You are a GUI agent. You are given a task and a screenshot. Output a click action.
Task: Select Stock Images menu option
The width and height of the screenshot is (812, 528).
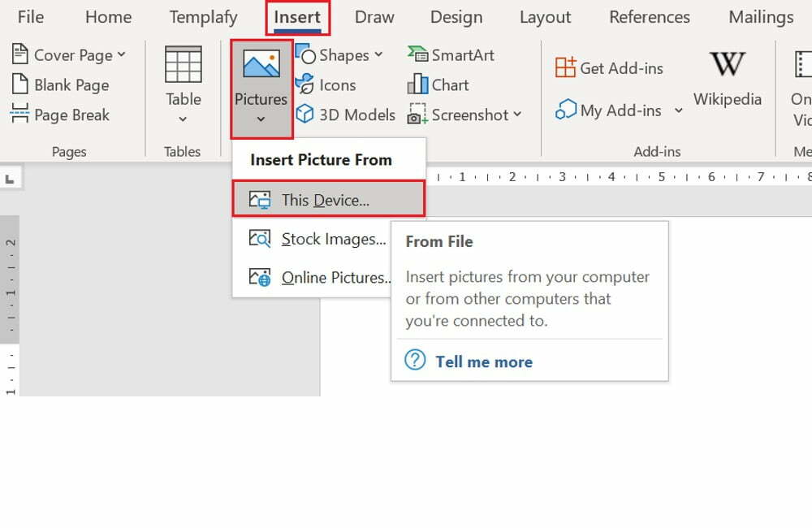[x=333, y=239]
